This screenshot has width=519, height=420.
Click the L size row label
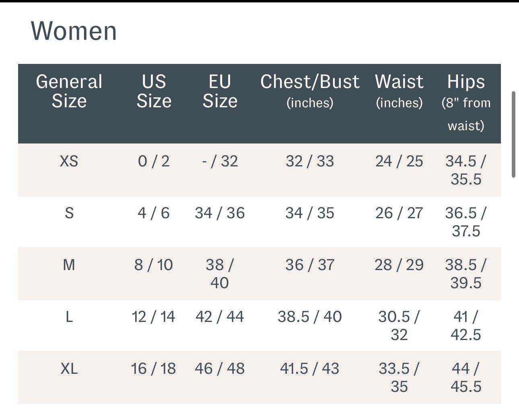69,317
